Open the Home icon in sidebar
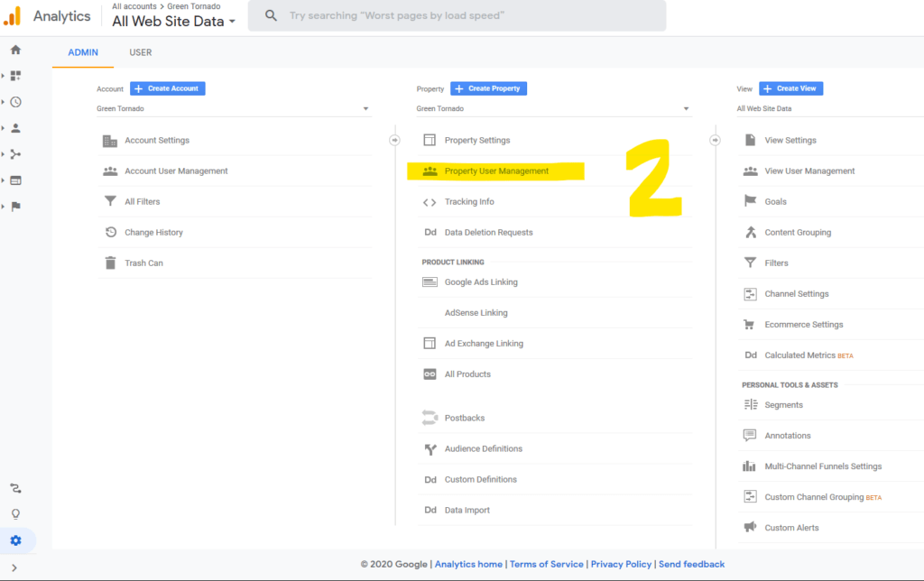This screenshot has width=924, height=581. pyautogui.click(x=16, y=50)
